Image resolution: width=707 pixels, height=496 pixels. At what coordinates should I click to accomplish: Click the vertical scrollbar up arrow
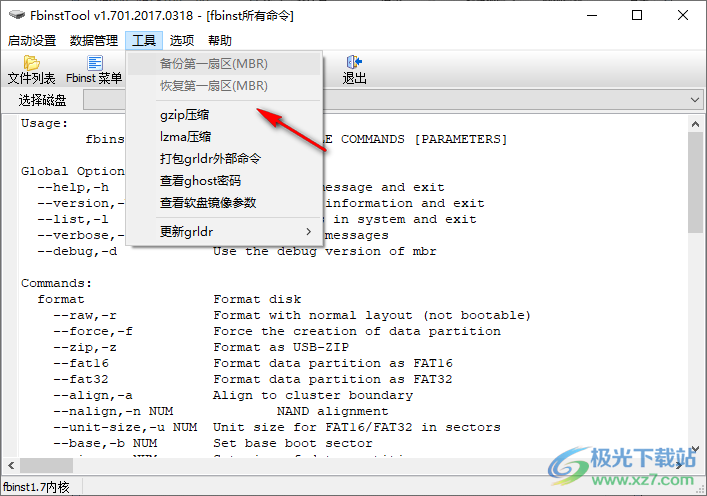[x=695, y=124]
